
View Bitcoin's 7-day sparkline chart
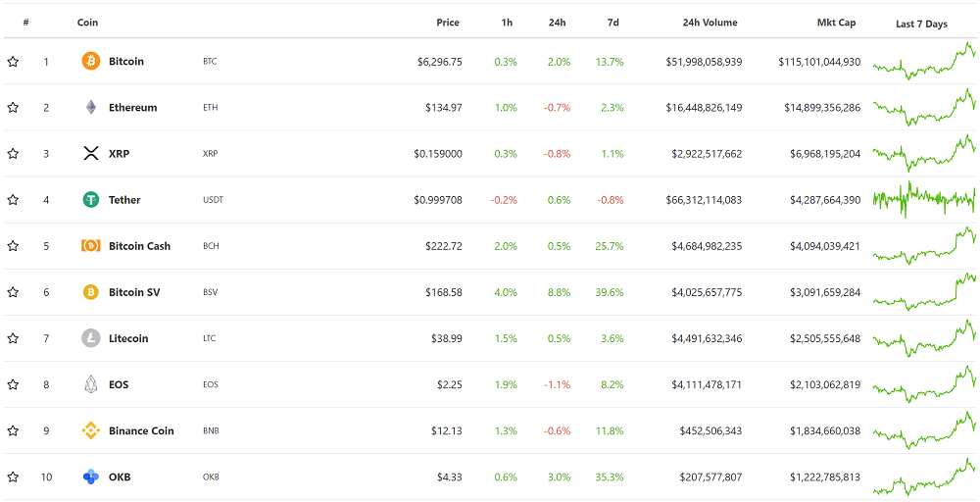click(924, 61)
